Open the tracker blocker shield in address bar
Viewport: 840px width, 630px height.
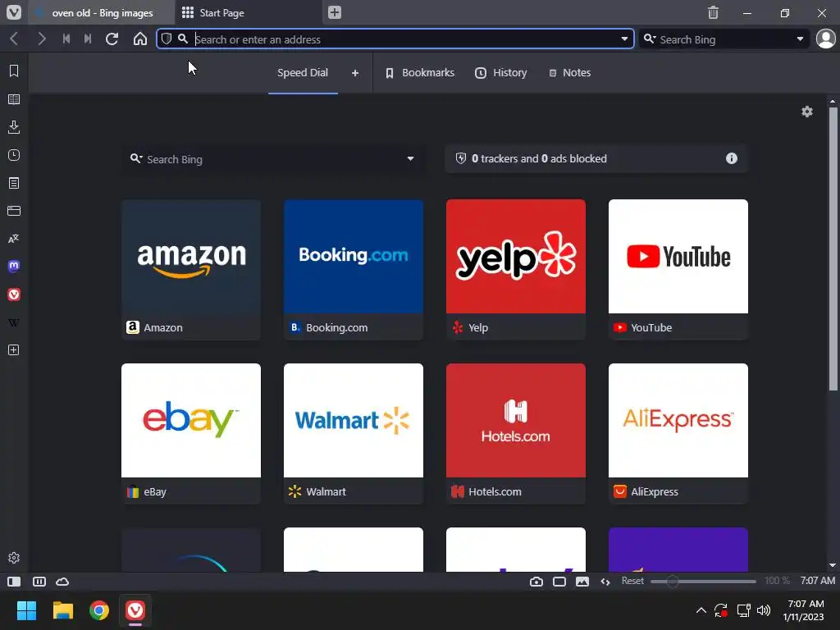coord(167,39)
